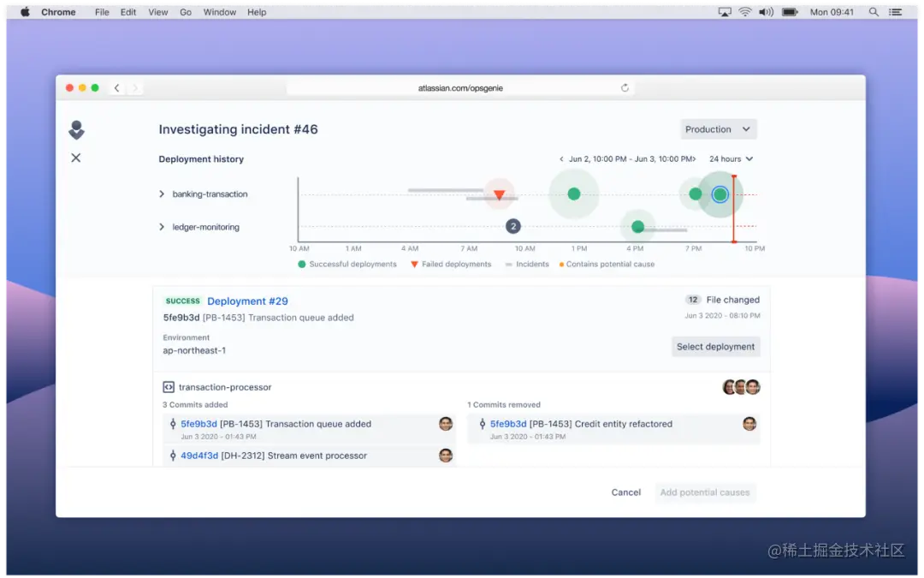Click the Jun 2 - Jun 3 date range text

pos(630,158)
